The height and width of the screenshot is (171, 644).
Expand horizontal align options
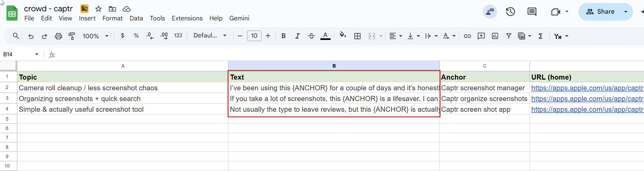click(x=401, y=36)
